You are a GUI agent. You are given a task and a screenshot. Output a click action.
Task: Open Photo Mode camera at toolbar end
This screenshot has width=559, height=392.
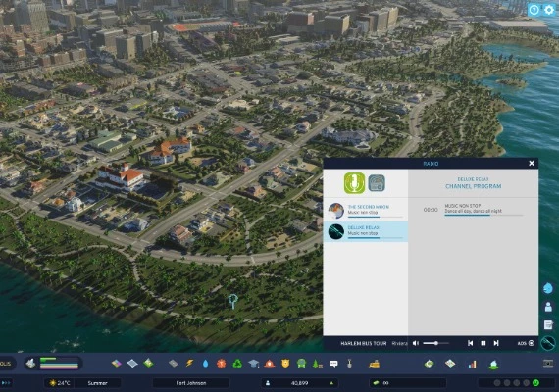[548, 364]
